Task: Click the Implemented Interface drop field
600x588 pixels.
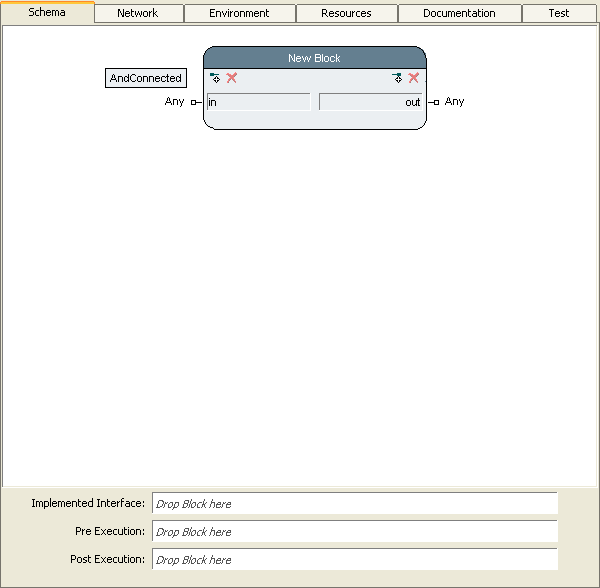Action: tap(354, 504)
